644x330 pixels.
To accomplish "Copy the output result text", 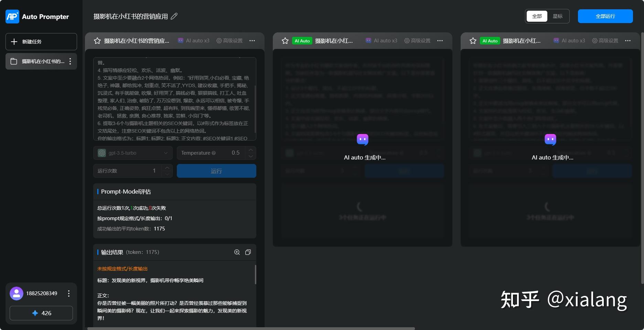I will 248,252.
